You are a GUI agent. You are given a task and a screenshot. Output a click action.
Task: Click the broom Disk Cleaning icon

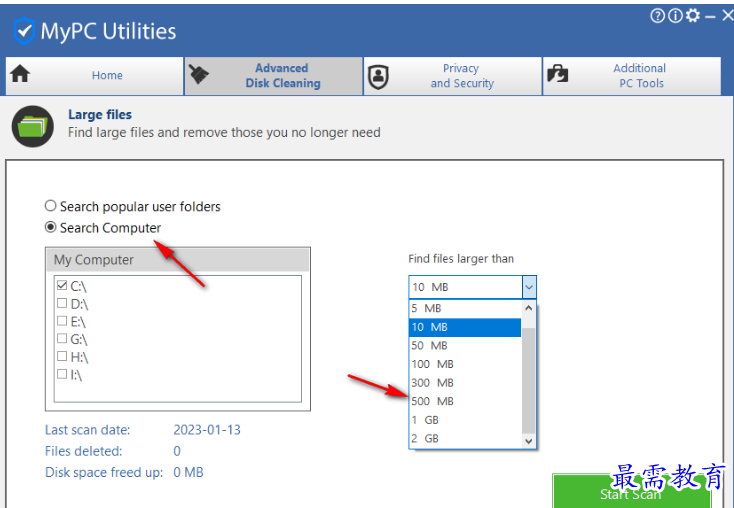(199, 74)
